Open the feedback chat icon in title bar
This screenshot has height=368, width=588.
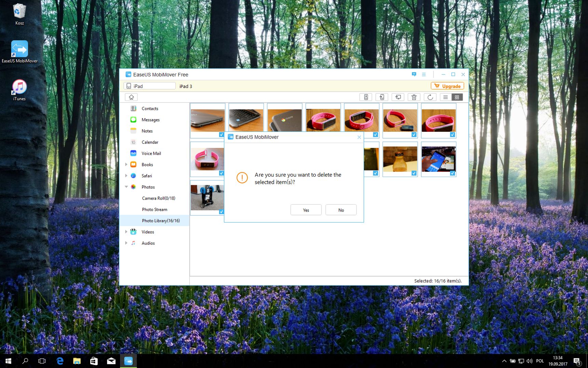(414, 74)
